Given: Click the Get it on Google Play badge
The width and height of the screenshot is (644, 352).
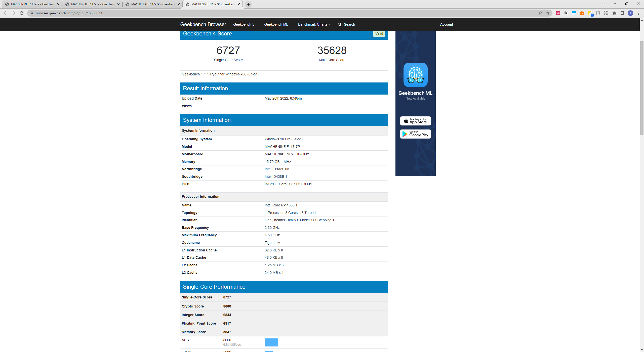Looking at the screenshot, I should click(415, 134).
